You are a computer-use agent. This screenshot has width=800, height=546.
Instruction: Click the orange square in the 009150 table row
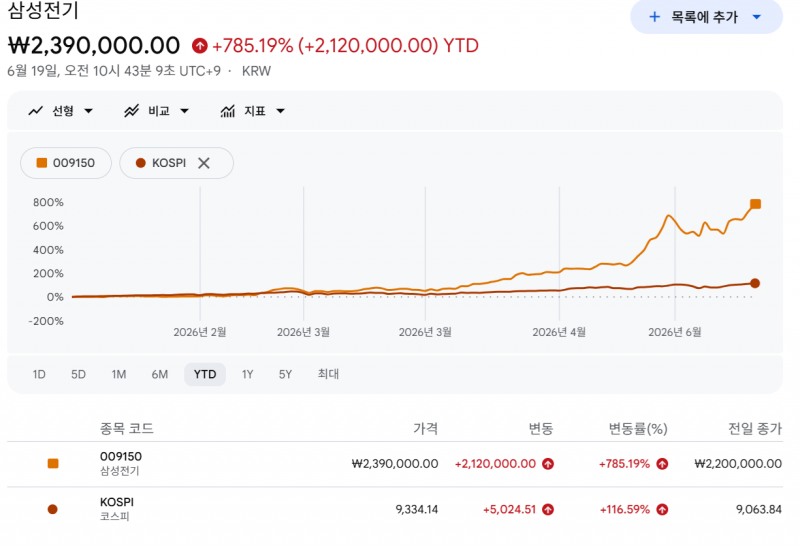click(x=53, y=463)
